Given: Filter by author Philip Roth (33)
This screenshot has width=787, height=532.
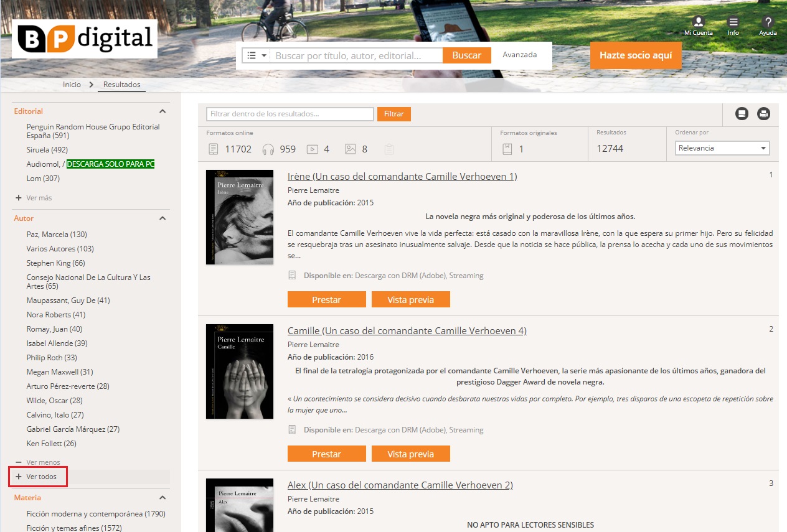Looking at the screenshot, I should click(52, 358).
